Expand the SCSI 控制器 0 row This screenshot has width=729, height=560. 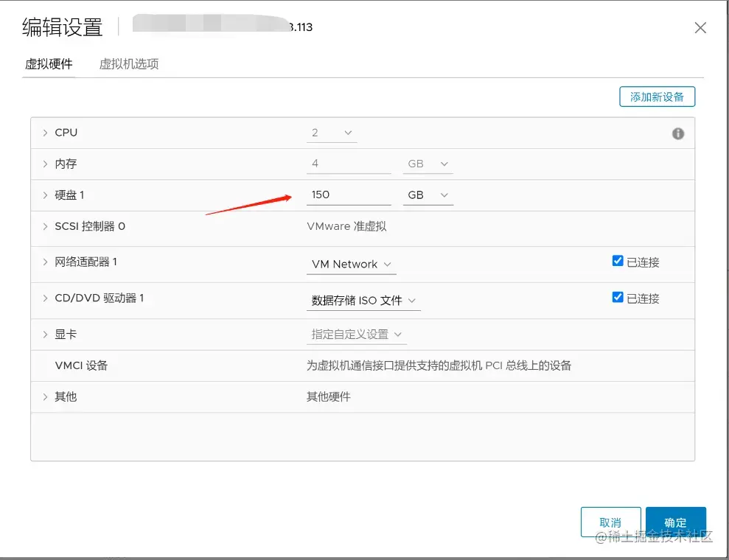pyautogui.click(x=45, y=226)
